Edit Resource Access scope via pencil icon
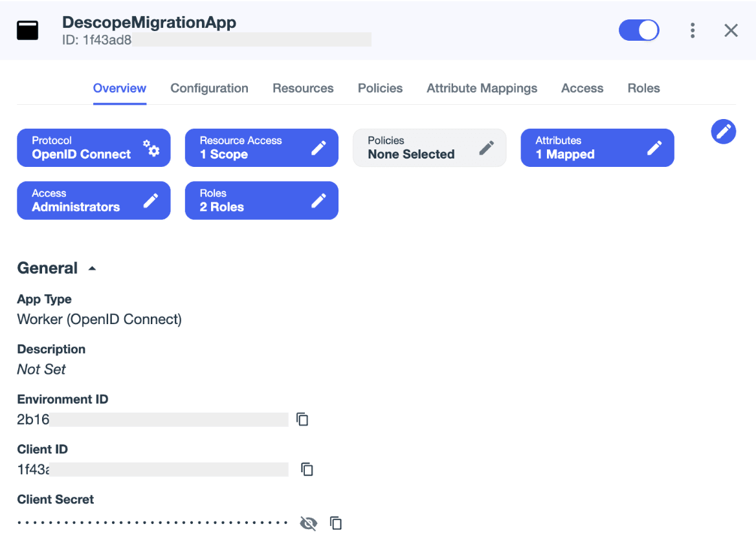The width and height of the screenshot is (756, 546). (318, 147)
